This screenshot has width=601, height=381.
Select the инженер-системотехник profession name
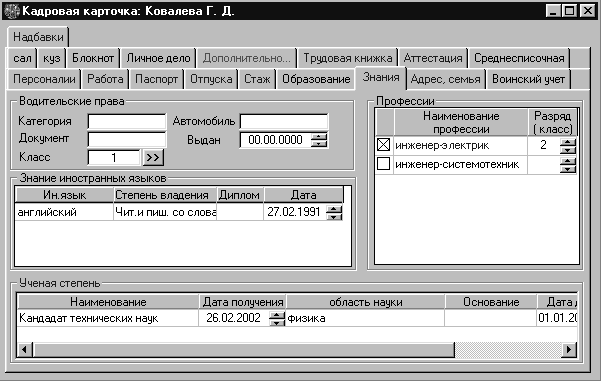460,164
